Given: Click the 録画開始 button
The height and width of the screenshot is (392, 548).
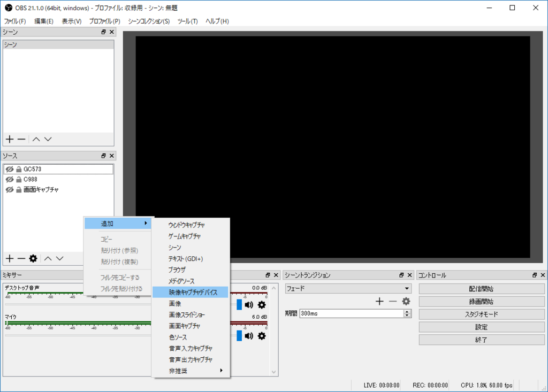Looking at the screenshot, I should pyautogui.click(x=480, y=301).
